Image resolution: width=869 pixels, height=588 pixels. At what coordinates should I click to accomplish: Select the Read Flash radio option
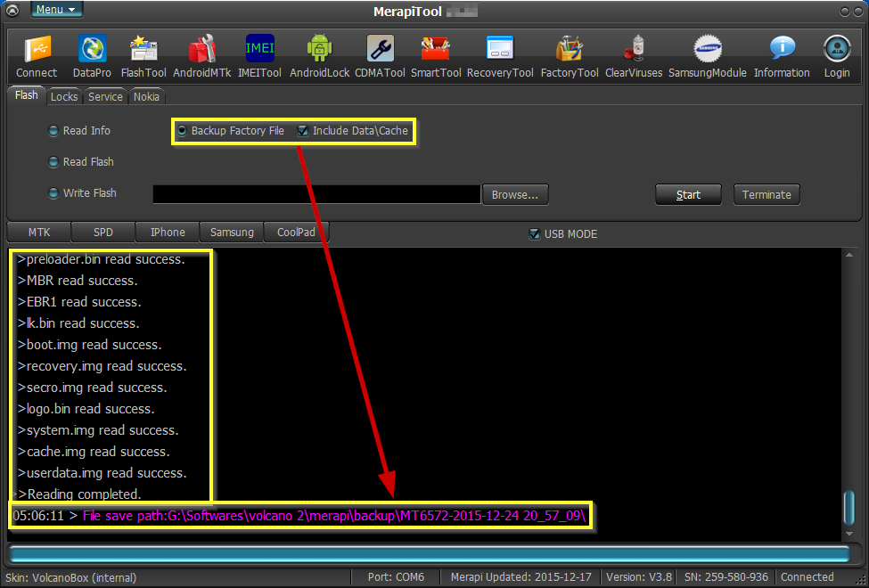click(81, 162)
